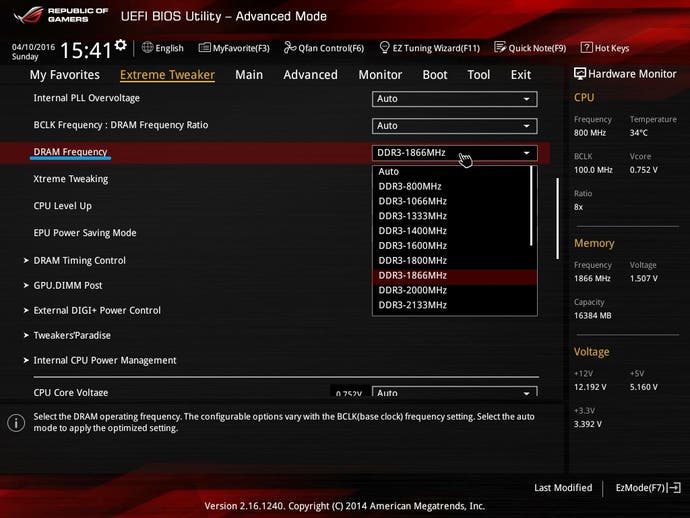Click the CPU Core Voltage label
This screenshot has height=518, width=690.
coord(71,392)
